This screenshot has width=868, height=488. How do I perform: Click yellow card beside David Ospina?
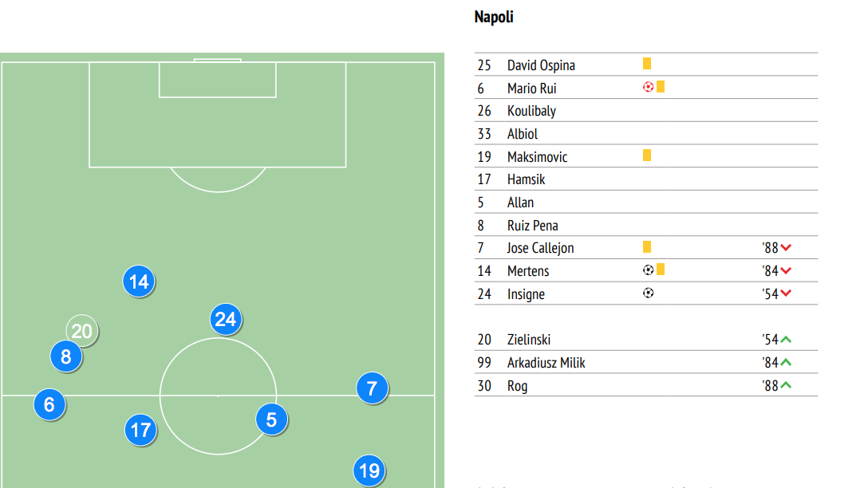[x=646, y=64]
